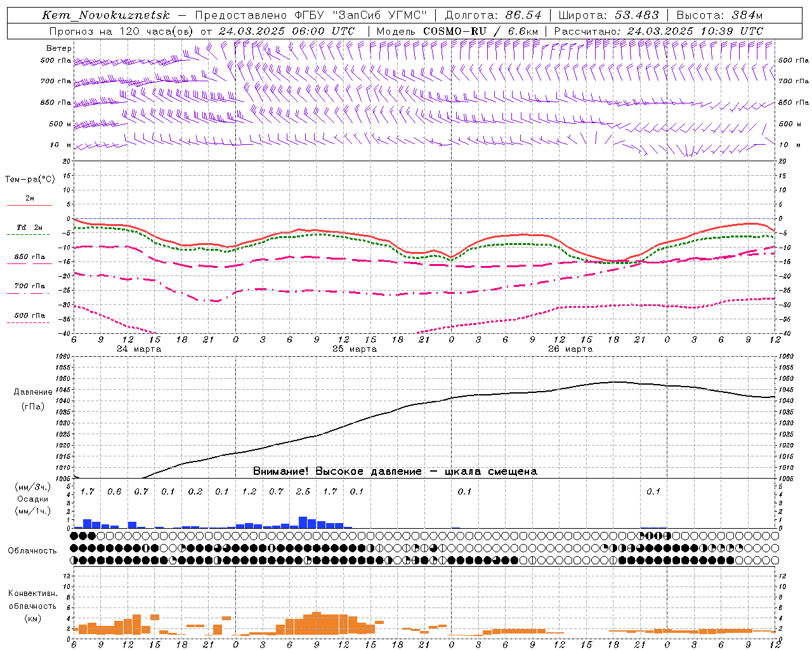This screenshot has height=650, width=812.
Task: Click the Конвективн. облачность label
Action: point(32,600)
